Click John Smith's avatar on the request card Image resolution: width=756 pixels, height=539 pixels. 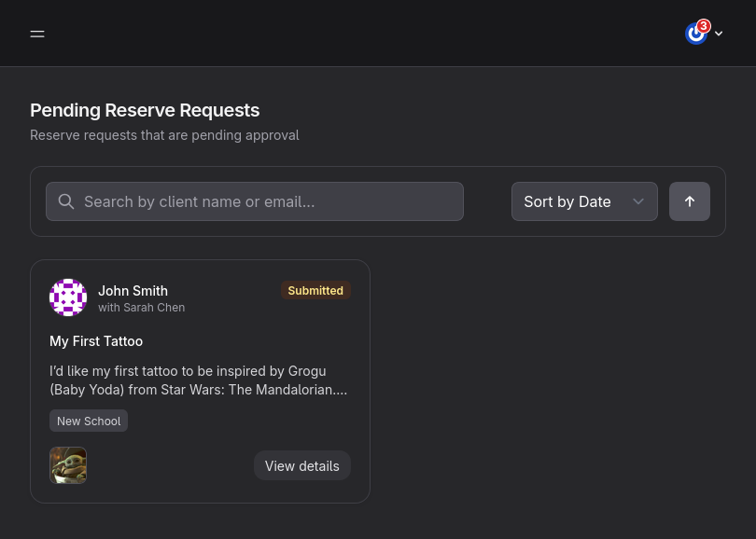pyautogui.click(x=68, y=297)
